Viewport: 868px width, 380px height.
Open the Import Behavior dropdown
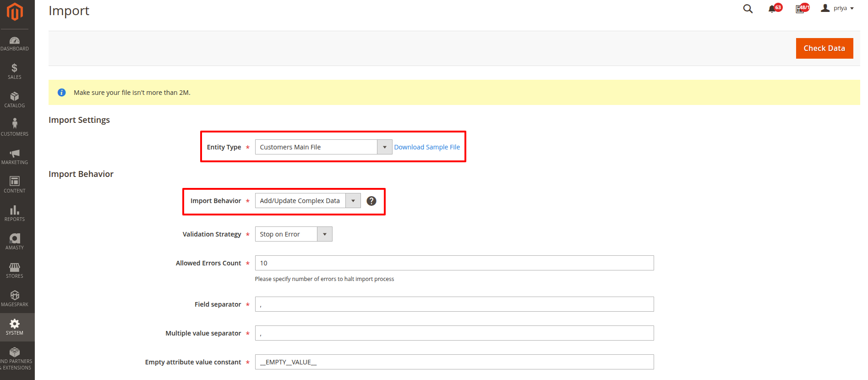pyautogui.click(x=308, y=201)
